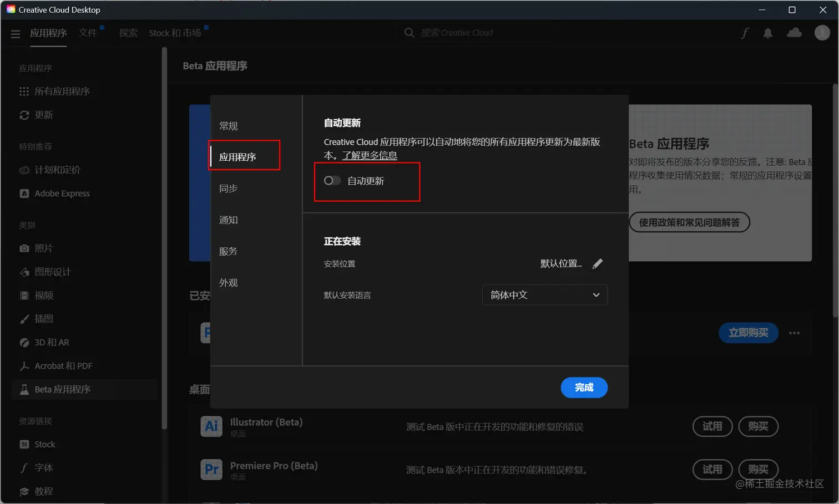Click the icon beside 计划和定价
Image resolution: width=839 pixels, height=504 pixels.
[x=24, y=170]
